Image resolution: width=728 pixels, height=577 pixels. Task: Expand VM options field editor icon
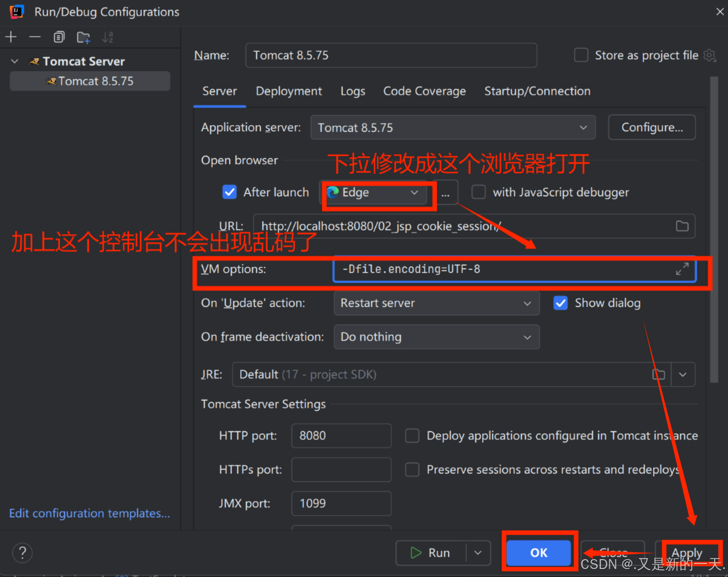(x=682, y=269)
